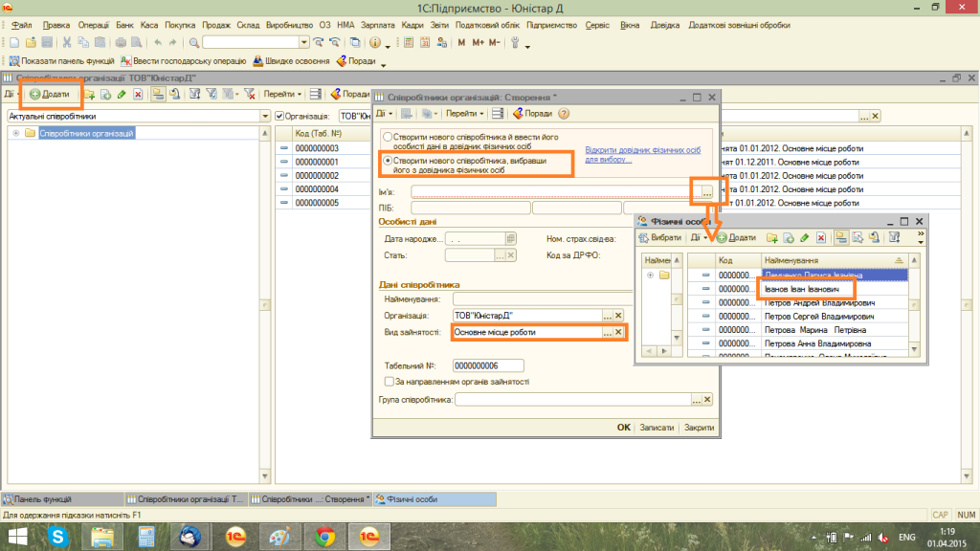Click 'Ввести господарську операцію' toolbar button
Image resolution: width=980 pixels, height=551 pixels.
click(184, 61)
